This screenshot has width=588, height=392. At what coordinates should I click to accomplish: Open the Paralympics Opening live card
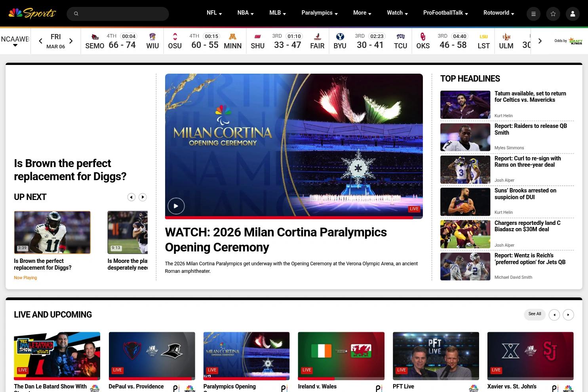tap(247, 356)
